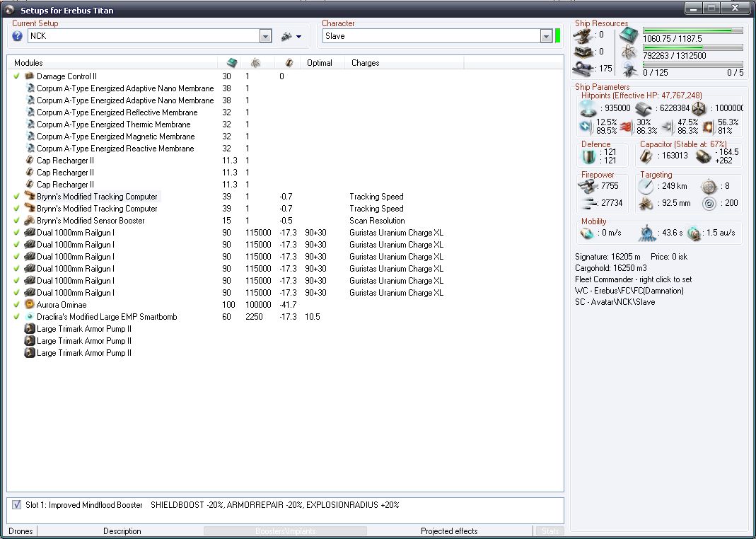
Task: Switch to the Projected effects tab
Action: 449,531
